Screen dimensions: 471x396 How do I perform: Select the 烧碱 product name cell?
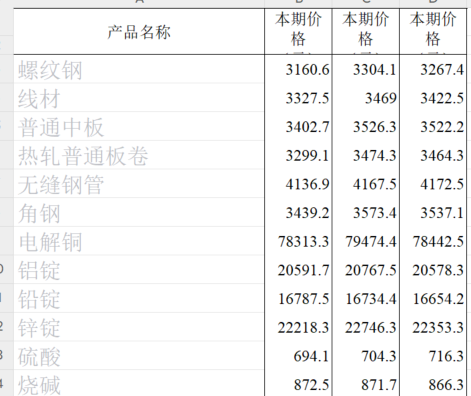coord(139,383)
